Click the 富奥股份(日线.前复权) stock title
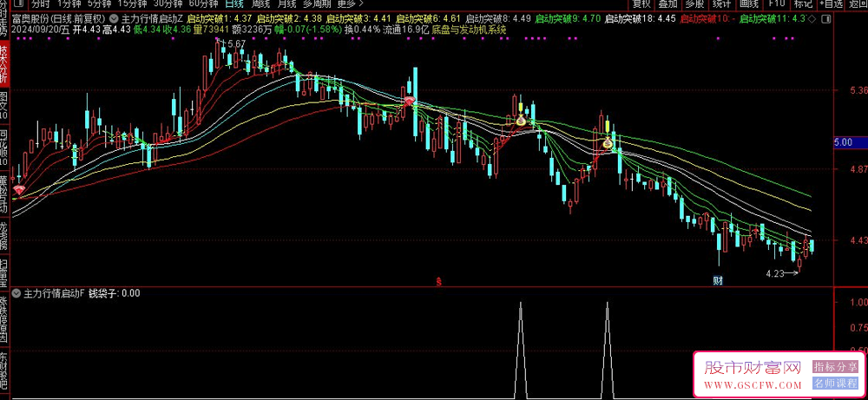 [58, 18]
